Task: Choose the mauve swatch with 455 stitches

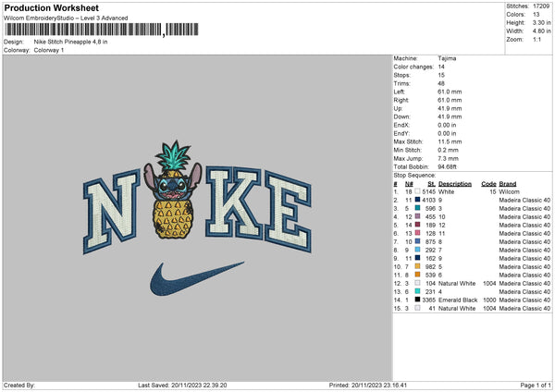Action: (x=418, y=216)
